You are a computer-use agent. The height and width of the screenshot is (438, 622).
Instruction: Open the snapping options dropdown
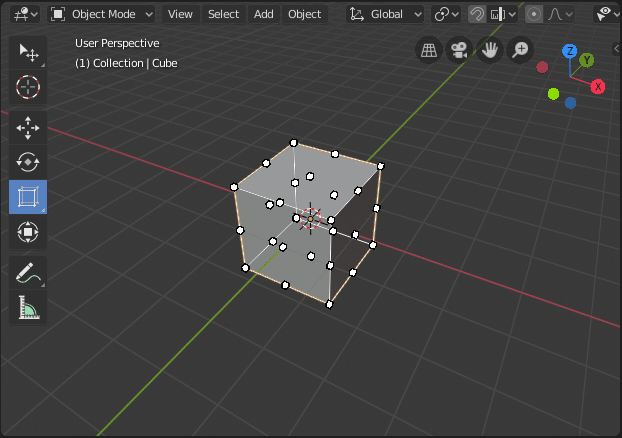[502, 14]
